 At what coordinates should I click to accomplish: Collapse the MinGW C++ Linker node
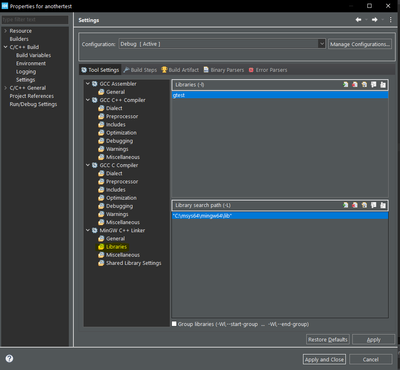pyautogui.click(x=88, y=230)
